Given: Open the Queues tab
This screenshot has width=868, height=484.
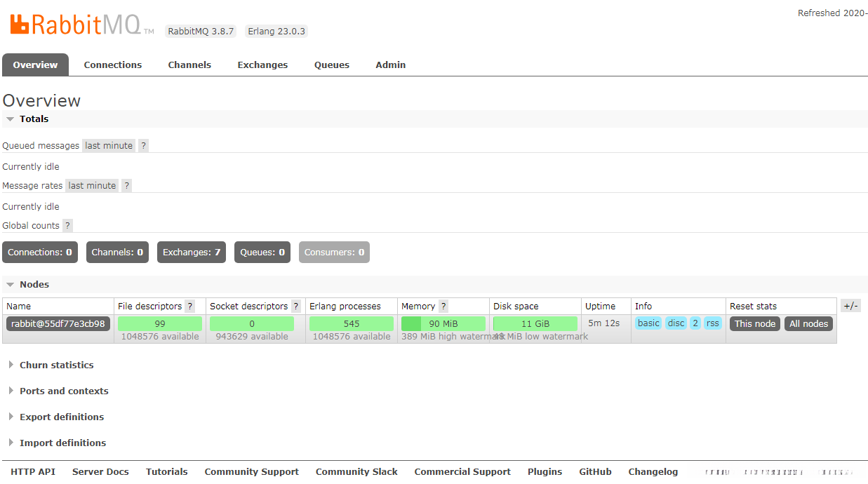Looking at the screenshot, I should click(x=332, y=65).
